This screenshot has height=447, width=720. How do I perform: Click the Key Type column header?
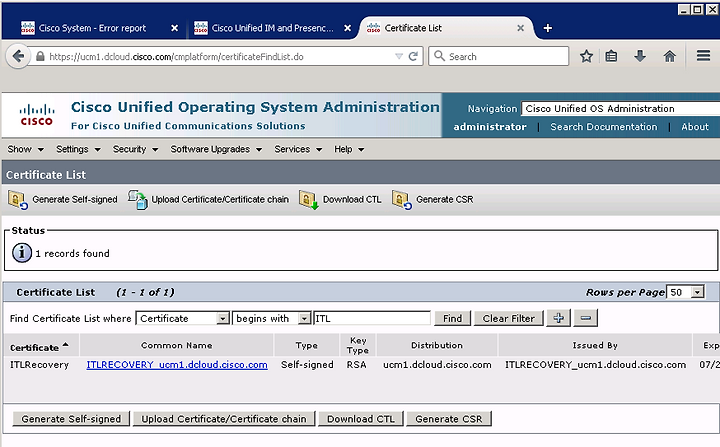(x=358, y=345)
